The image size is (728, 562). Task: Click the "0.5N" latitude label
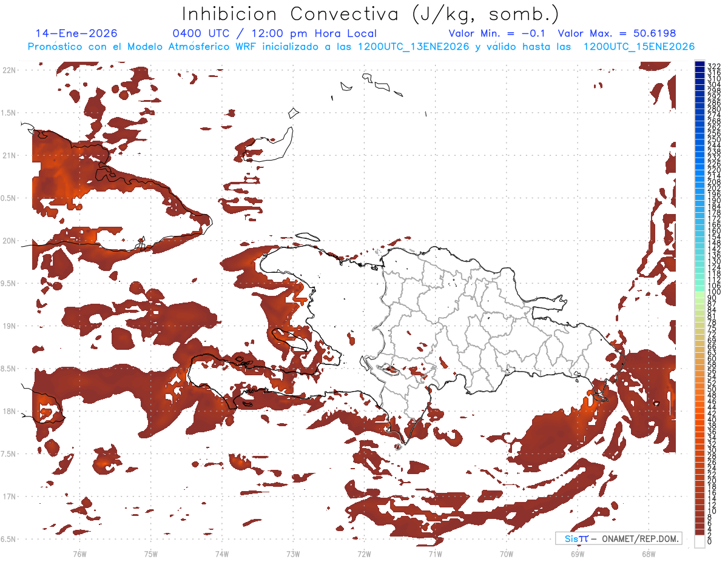pos(8,198)
